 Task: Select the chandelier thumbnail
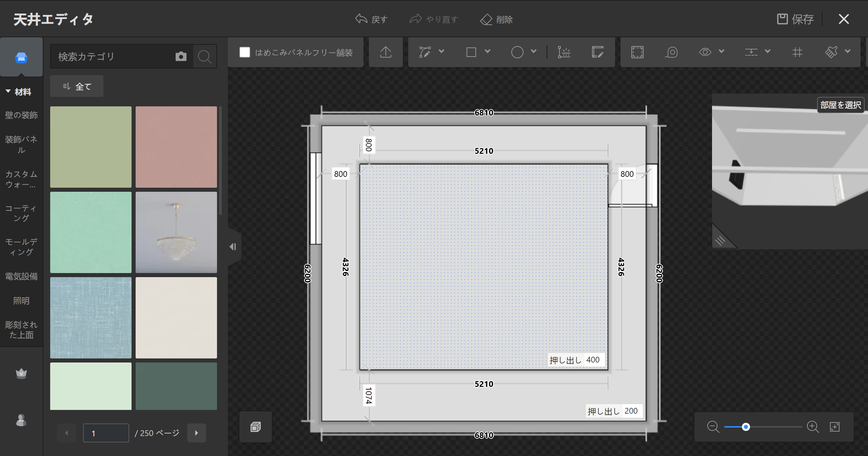click(176, 232)
